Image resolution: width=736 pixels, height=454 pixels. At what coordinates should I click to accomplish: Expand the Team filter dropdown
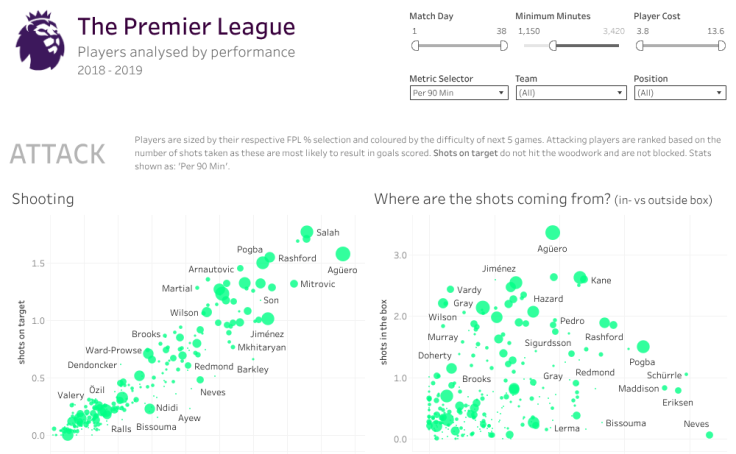(x=567, y=93)
